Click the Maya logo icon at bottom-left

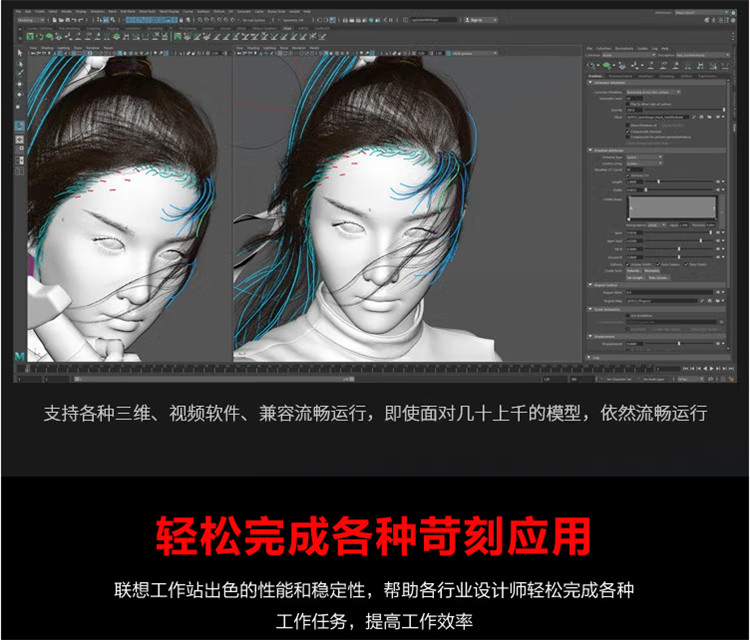tap(20, 355)
